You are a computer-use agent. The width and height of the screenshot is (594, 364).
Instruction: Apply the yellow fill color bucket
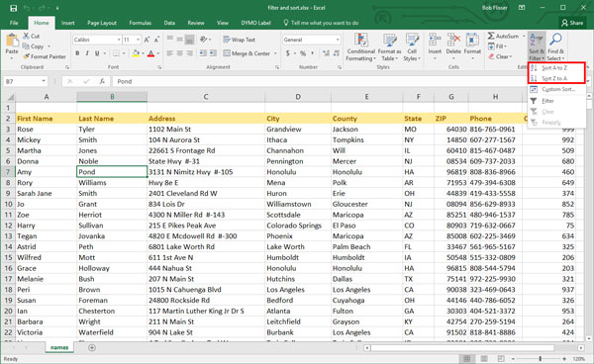click(136, 53)
